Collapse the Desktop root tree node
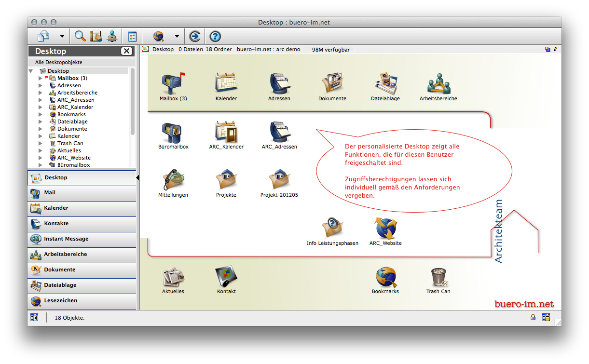 (x=31, y=71)
